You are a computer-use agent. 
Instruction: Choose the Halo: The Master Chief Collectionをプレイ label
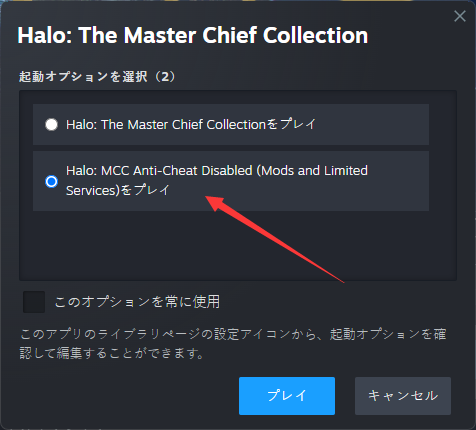pos(191,124)
